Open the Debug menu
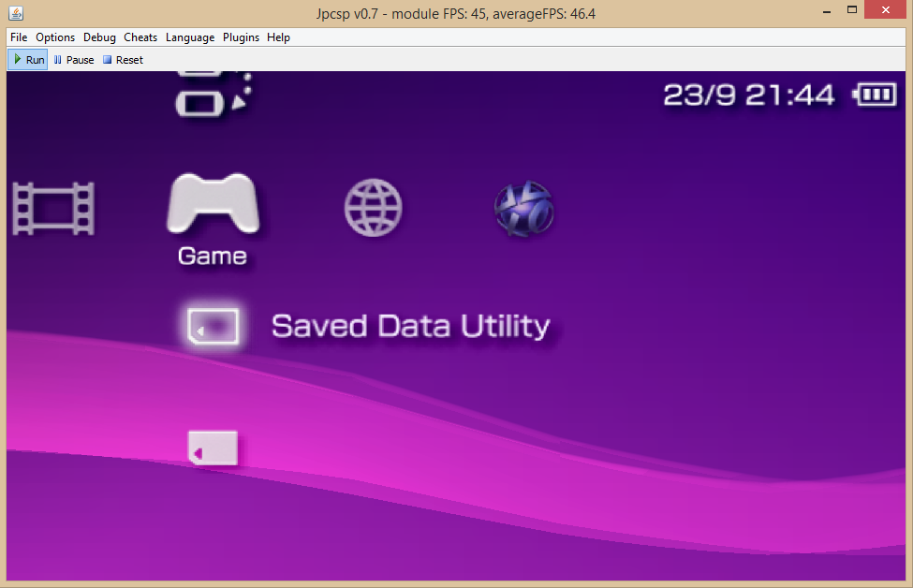The image size is (913, 588). (x=99, y=37)
